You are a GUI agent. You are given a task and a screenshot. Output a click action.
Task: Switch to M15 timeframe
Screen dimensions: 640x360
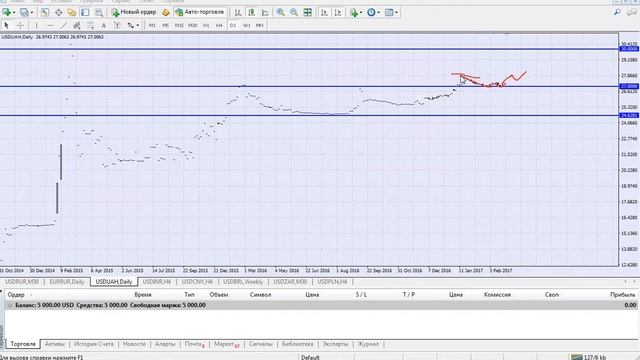[179, 25]
